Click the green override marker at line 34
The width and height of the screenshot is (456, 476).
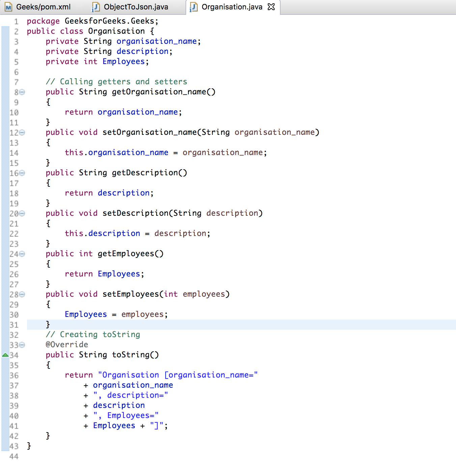[x=5, y=355]
